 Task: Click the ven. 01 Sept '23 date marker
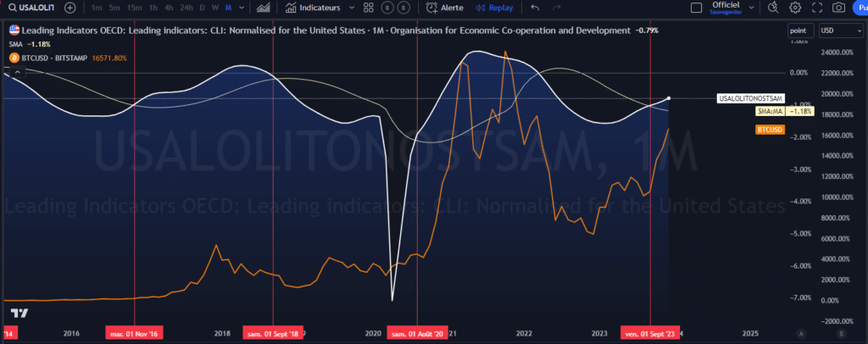coord(648,334)
